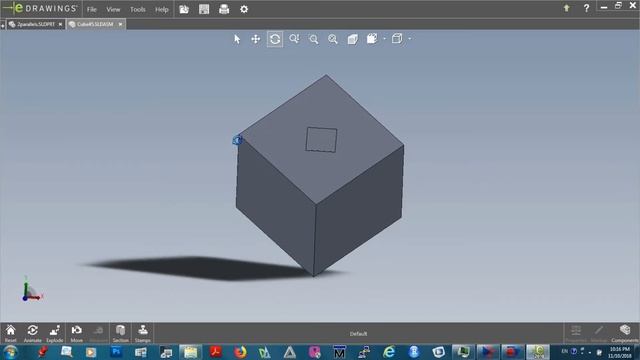Open Photoshop from the taskbar
The image size is (640, 360).
tap(116, 352)
